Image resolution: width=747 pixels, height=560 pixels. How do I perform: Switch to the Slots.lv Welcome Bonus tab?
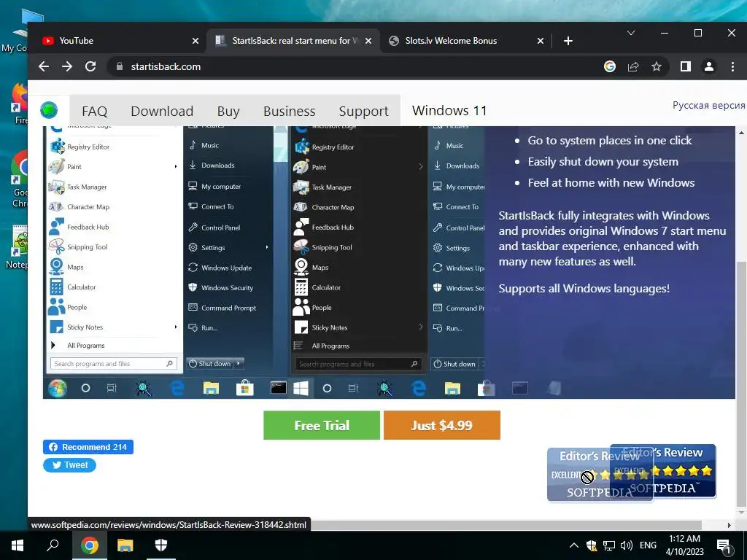tap(466, 41)
